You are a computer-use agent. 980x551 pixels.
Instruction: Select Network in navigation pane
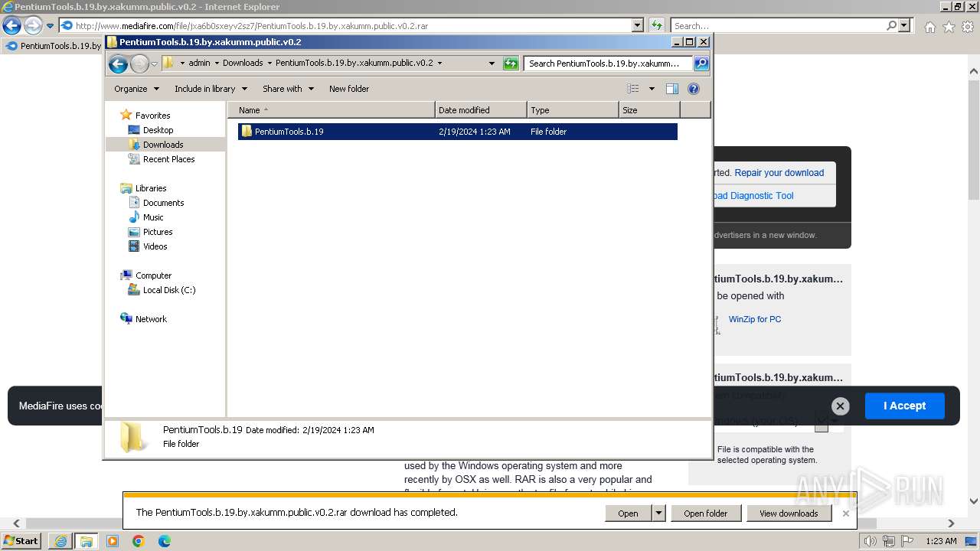151,319
